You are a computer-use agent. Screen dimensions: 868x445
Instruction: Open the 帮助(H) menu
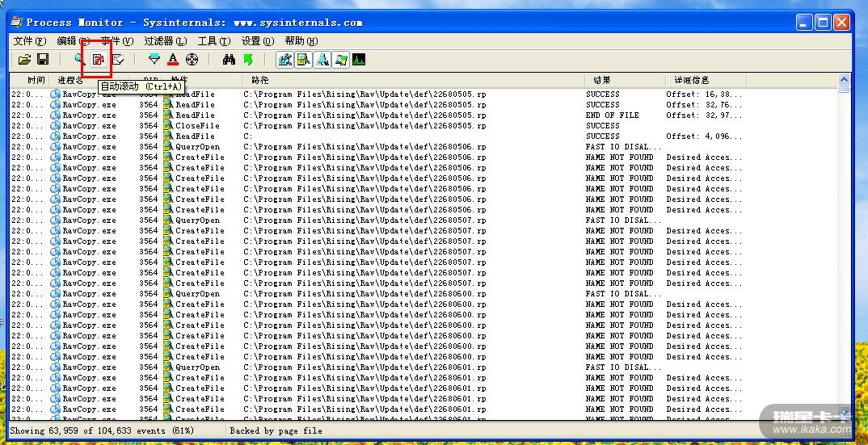pos(301,41)
